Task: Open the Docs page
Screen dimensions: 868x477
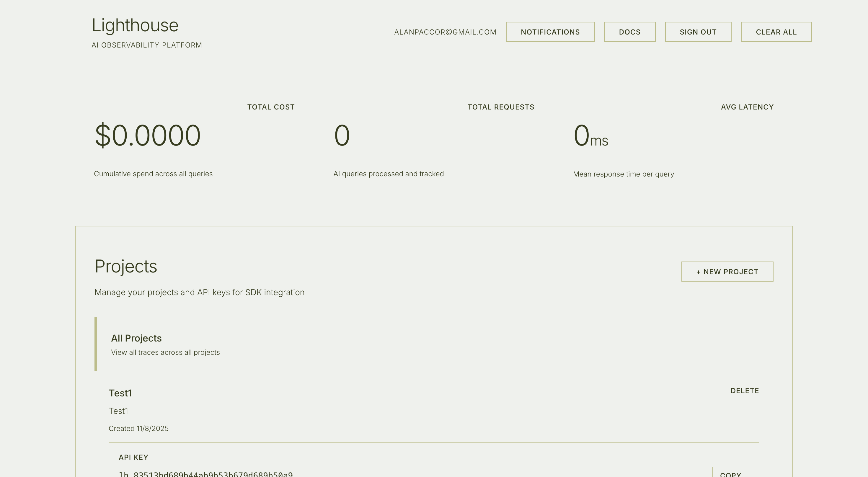Action: click(x=629, y=32)
